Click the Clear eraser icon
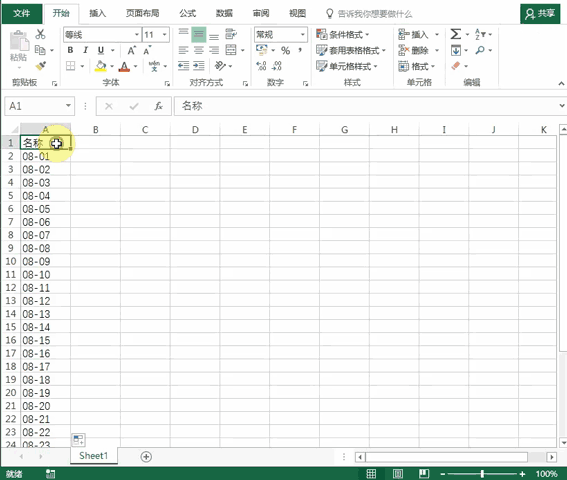567x480 pixels. tap(456, 66)
